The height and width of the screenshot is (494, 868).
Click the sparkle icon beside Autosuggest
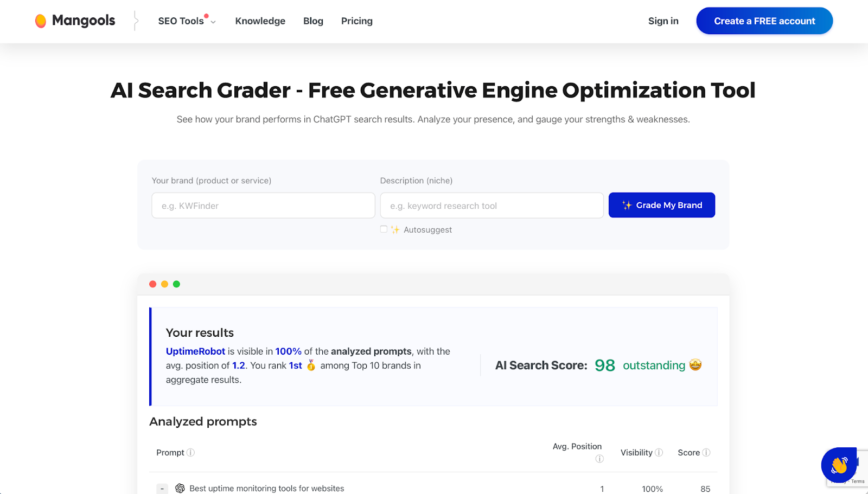[x=395, y=229]
